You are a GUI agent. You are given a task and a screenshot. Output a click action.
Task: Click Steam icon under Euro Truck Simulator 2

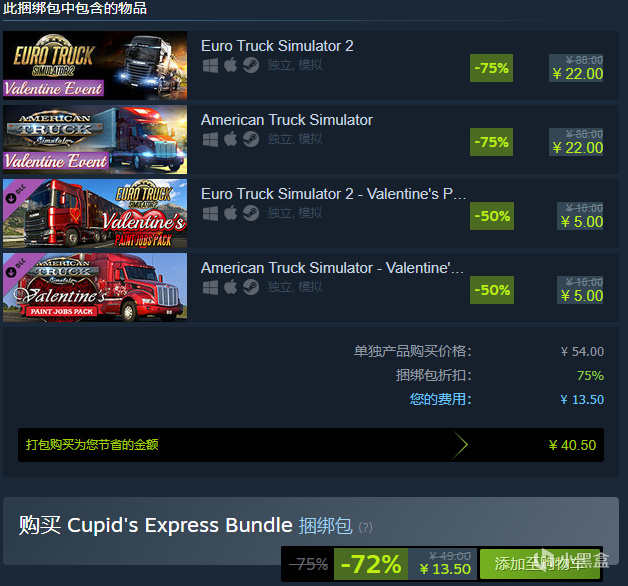(251, 65)
